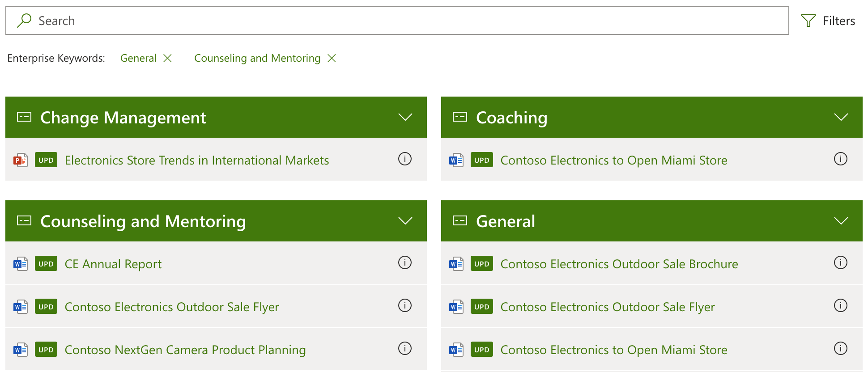Click the Counseling and Mentoring filter tag
Image resolution: width=868 pixels, height=372 pixels.
(x=257, y=58)
